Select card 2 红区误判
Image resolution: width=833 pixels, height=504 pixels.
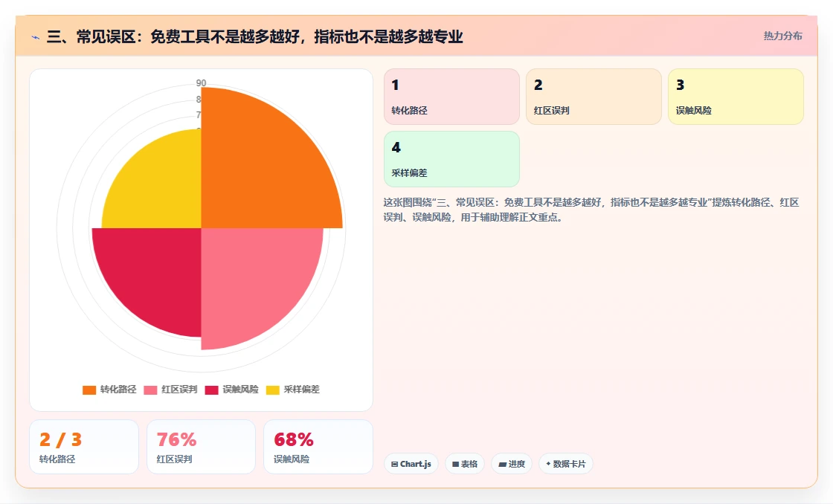(594, 97)
